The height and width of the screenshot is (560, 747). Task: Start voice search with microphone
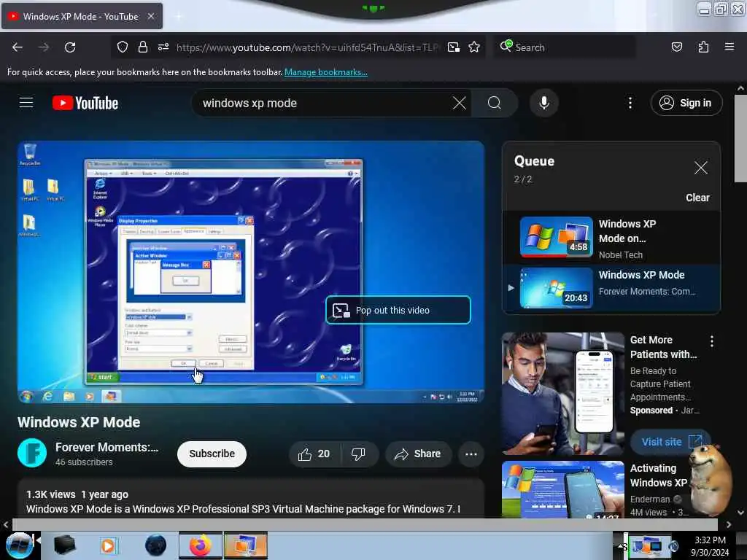pos(543,103)
